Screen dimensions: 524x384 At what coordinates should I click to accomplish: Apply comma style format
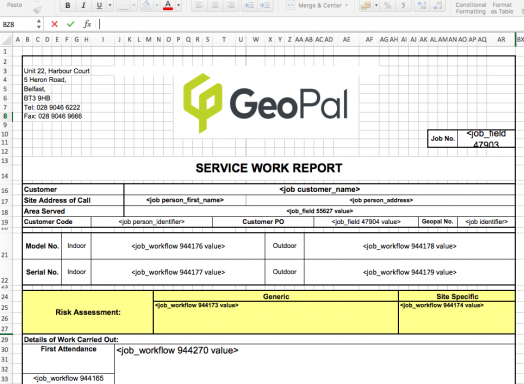coord(403,5)
